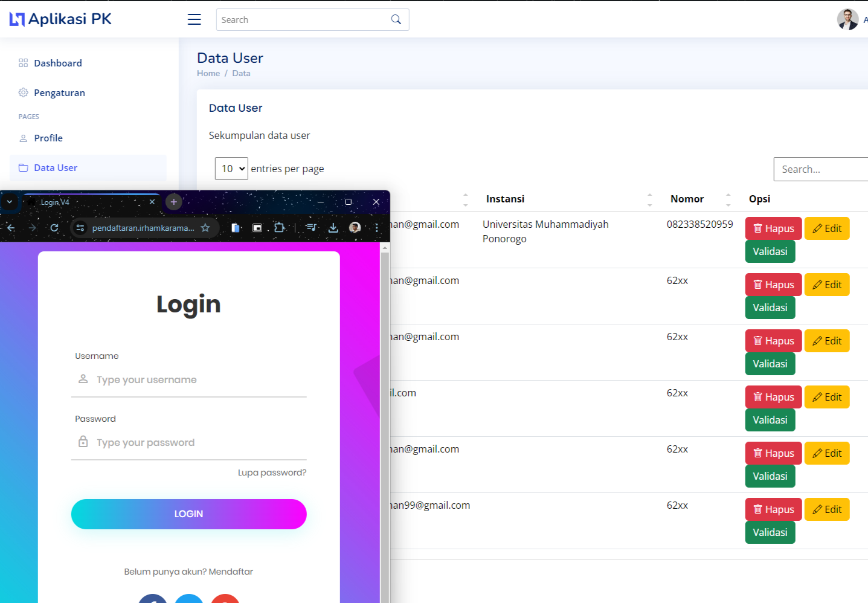The image size is (868, 603).
Task: Open the media control icon in the browser toolbar
Action: point(311,228)
